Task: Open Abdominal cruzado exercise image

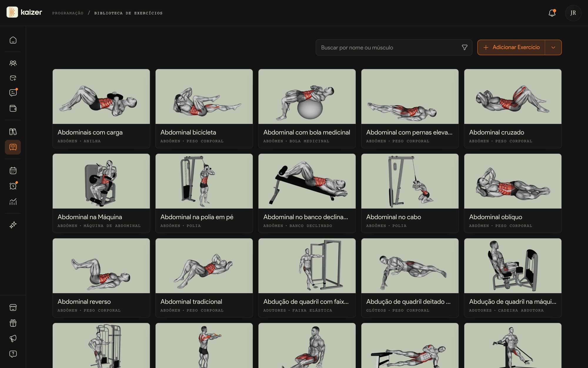Action: point(513,97)
